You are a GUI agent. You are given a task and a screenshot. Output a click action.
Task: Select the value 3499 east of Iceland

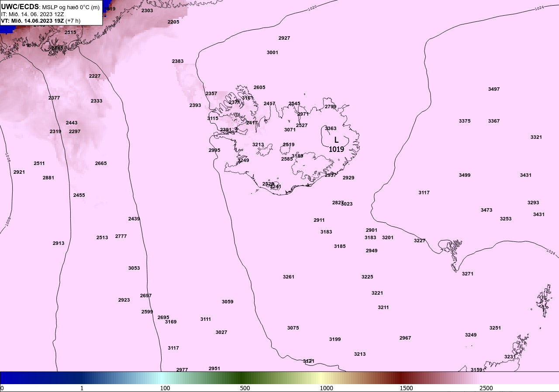point(465,175)
